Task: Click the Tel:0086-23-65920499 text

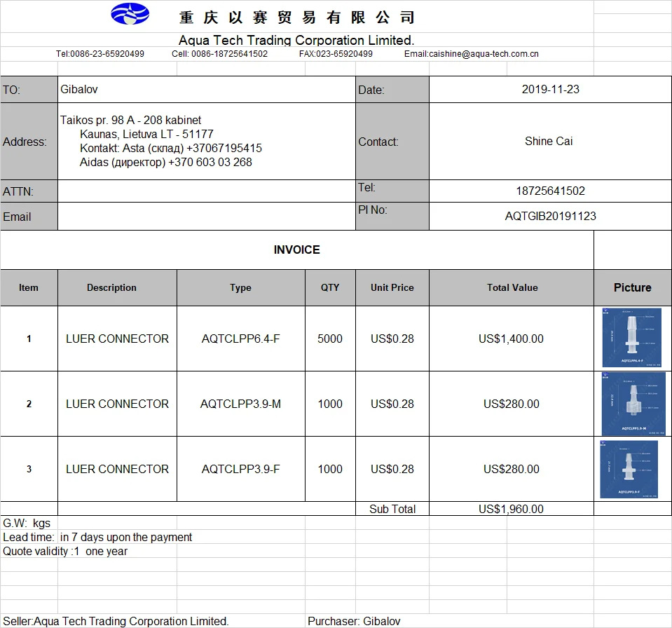Action: (x=100, y=54)
